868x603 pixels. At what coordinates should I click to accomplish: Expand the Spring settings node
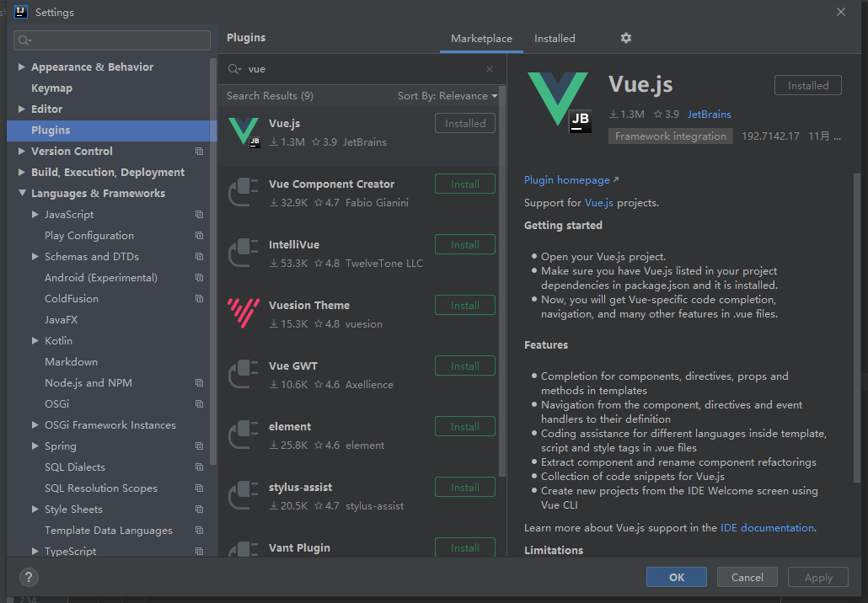pyautogui.click(x=35, y=446)
